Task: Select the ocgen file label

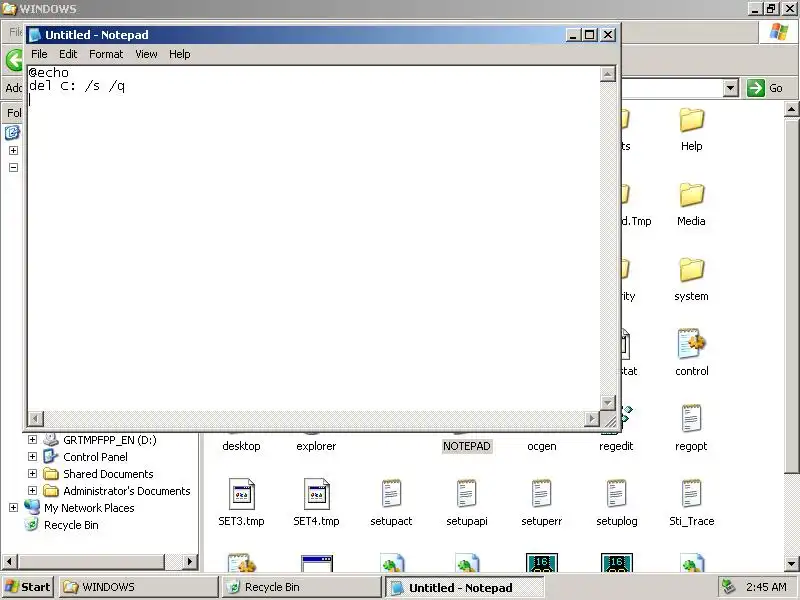Action: tap(541, 446)
